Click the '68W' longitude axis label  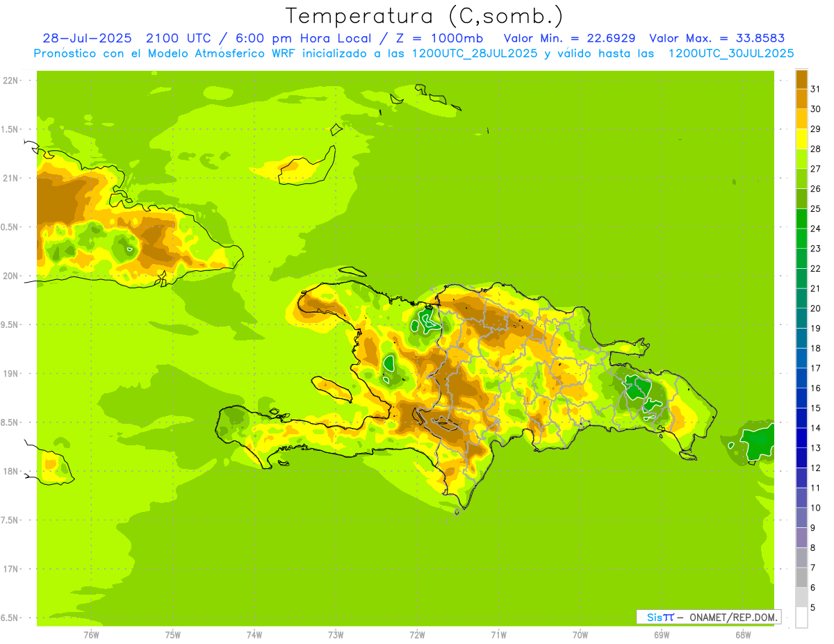coord(742,634)
